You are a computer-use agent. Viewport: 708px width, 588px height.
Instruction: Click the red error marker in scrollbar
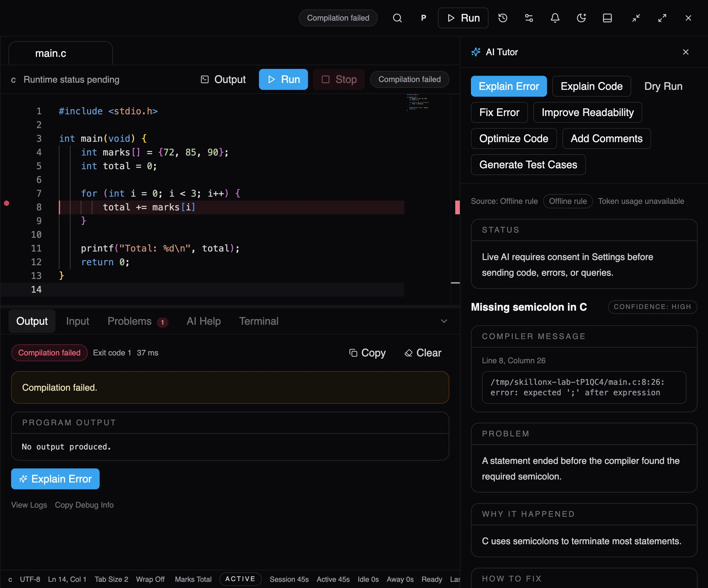pos(457,207)
